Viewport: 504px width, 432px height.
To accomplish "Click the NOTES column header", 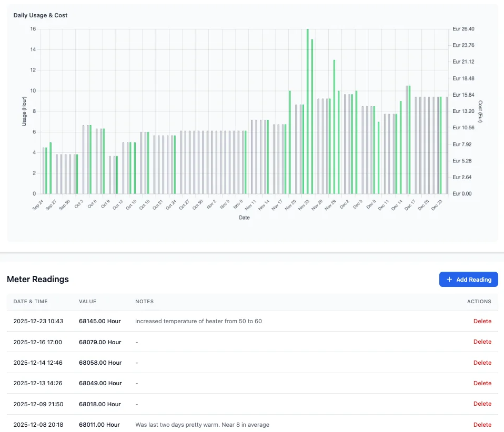I will coord(144,302).
